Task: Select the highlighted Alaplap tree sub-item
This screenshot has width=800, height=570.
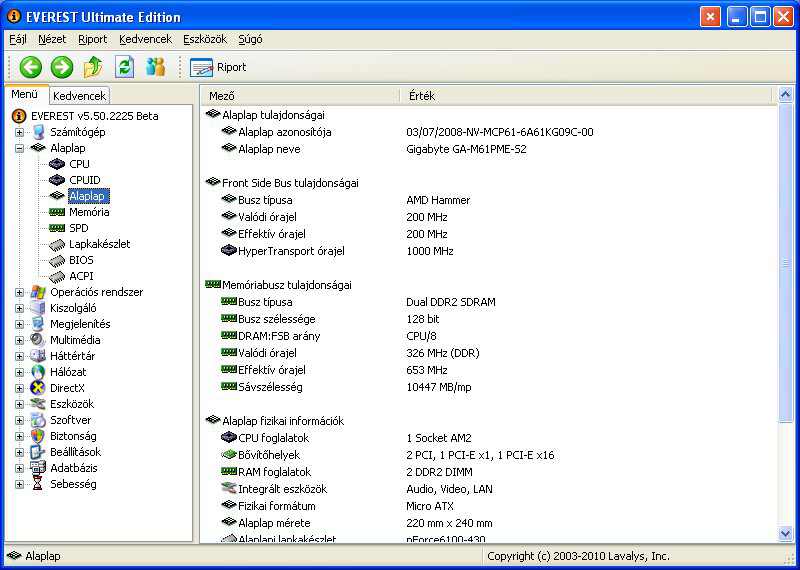Action: pyautogui.click(x=88, y=196)
